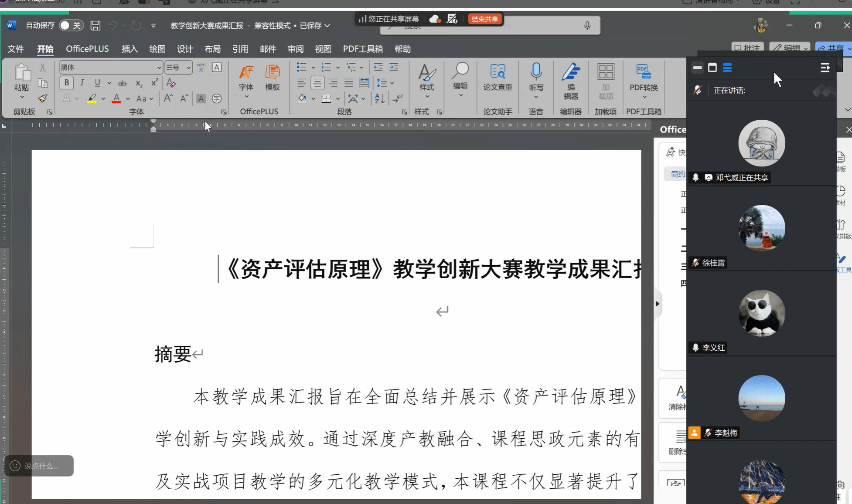Open the 三号 font size dropdown

click(189, 68)
